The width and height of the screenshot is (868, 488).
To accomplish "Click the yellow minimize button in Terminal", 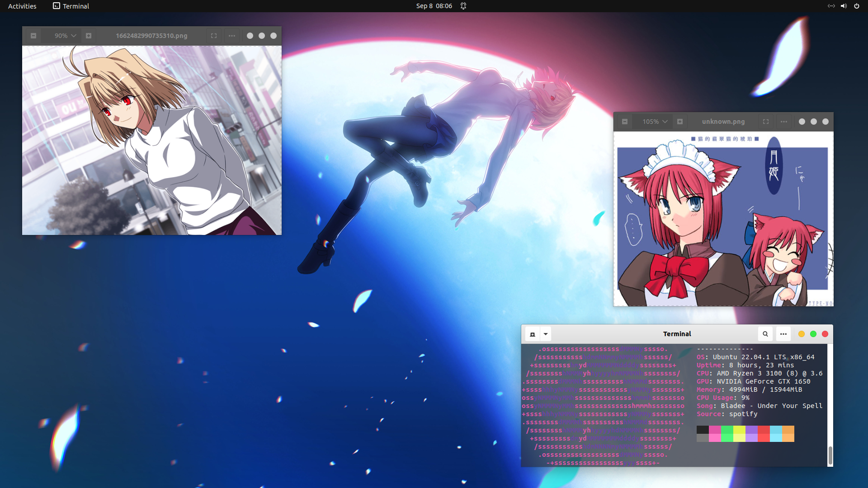I will pyautogui.click(x=802, y=334).
